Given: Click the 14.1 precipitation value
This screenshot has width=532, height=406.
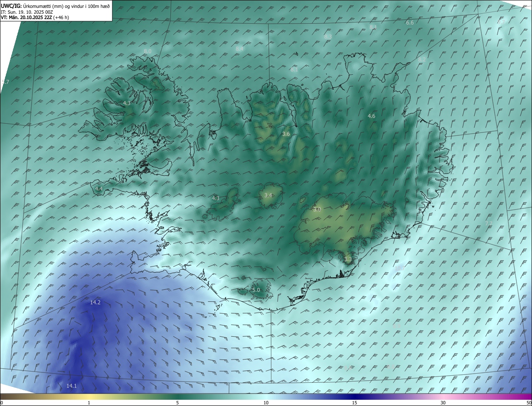Looking at the screenshot, I should (71, 386).
